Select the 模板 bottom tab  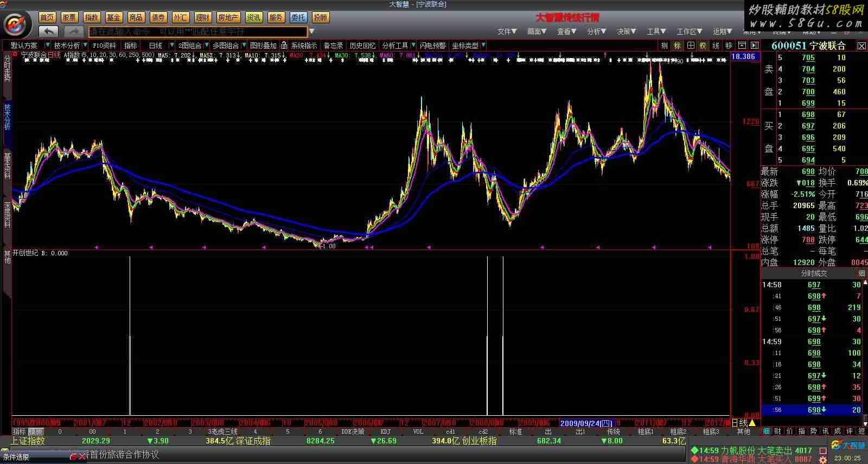pos(36,431)
